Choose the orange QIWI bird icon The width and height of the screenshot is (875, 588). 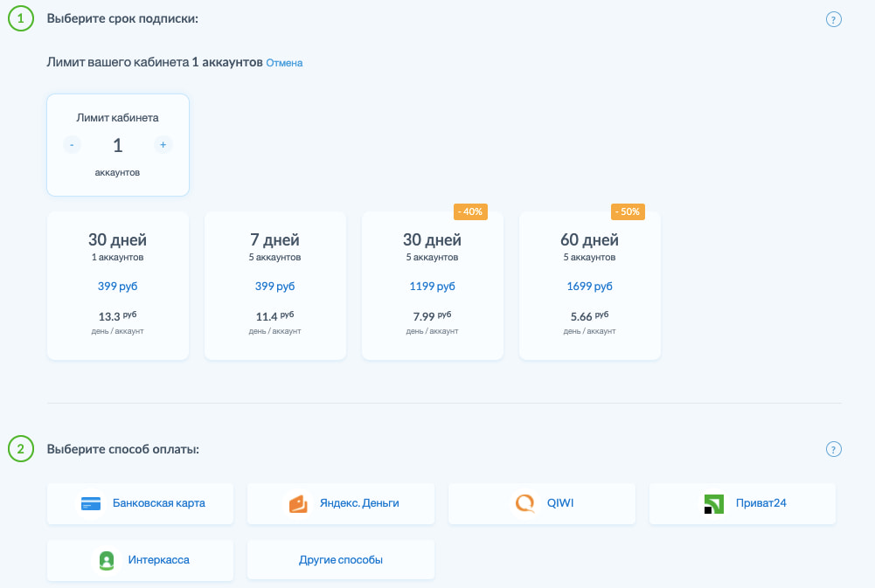coord(524,503)
